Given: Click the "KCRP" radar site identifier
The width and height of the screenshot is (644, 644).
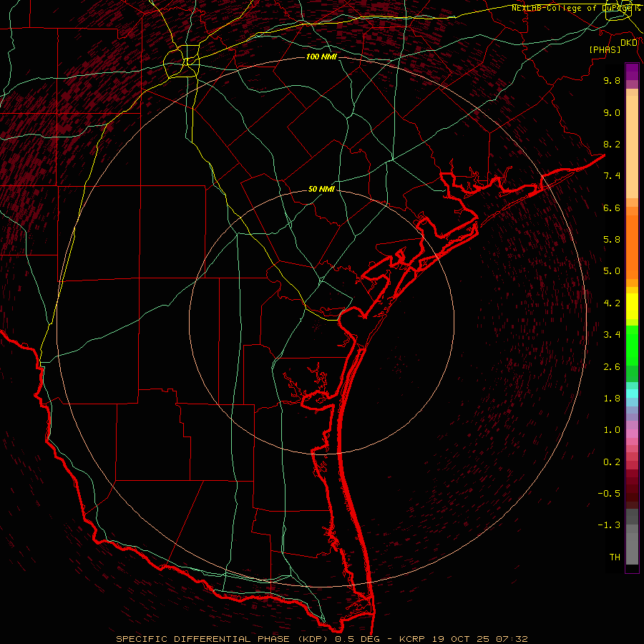Looking at the screenshot, I should point(414,639).
